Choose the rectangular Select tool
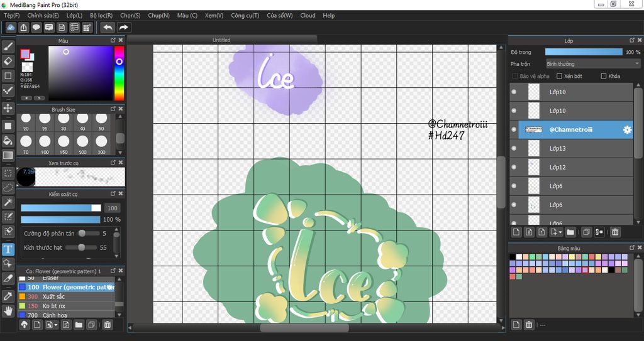The width and height of the screenshot is (644, 341). (x=8, y=173)
